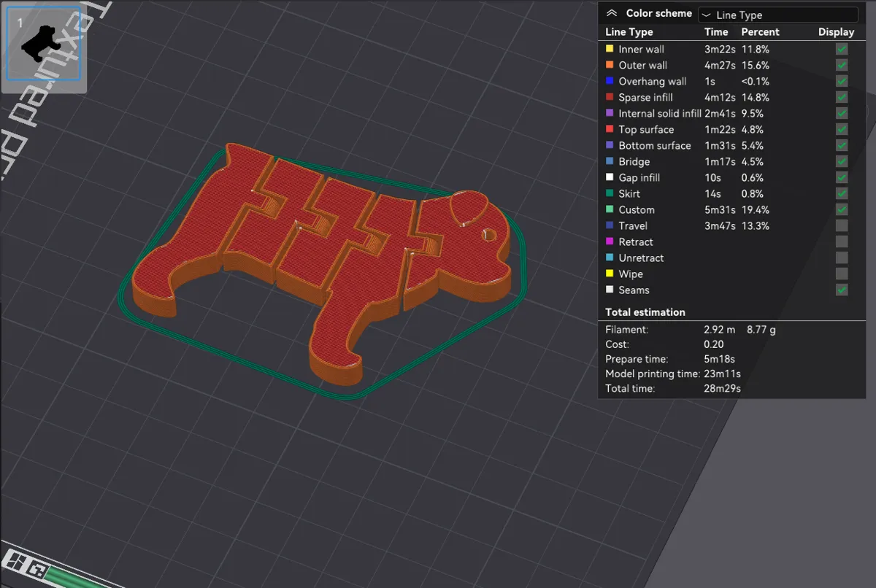Click the dropdown arrow beside Line Type
Viewport: 876px width, 588px height.
(706, 15)
